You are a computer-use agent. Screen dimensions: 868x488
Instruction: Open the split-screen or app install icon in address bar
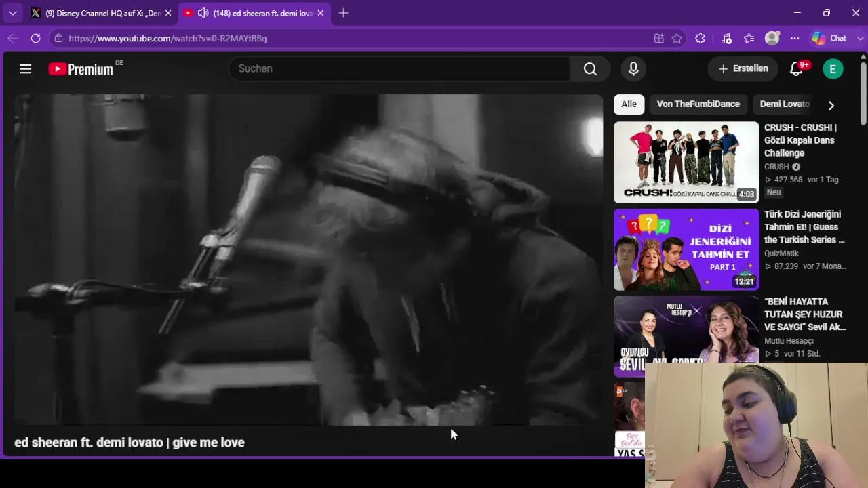click(x=658, y=39)
